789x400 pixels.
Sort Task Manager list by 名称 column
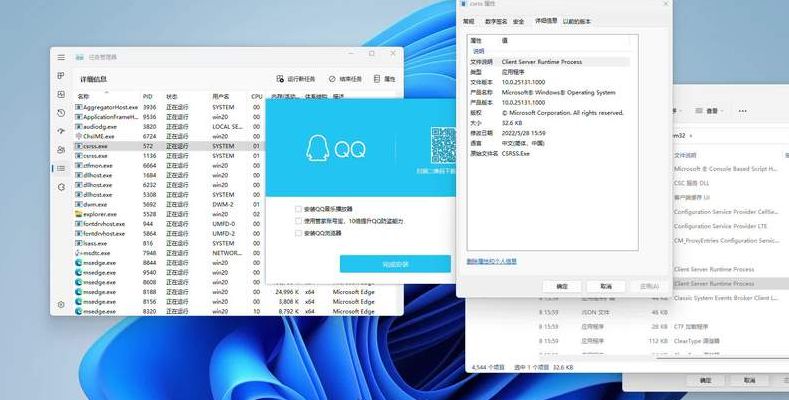pos(84,96)
